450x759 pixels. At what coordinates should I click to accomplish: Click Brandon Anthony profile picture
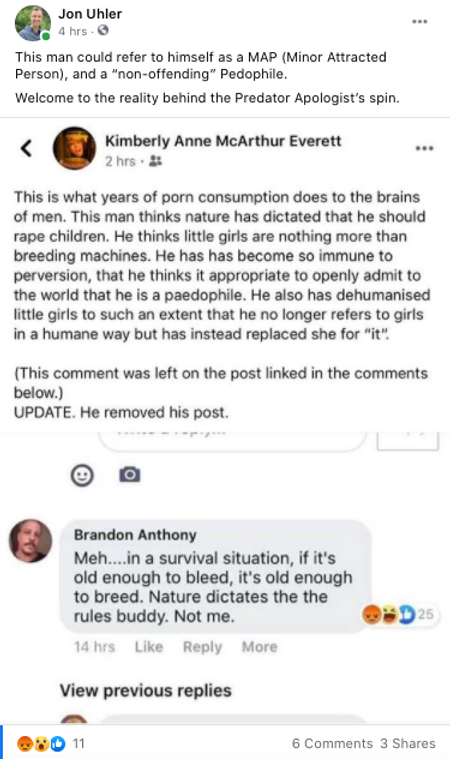click(30, 541)
